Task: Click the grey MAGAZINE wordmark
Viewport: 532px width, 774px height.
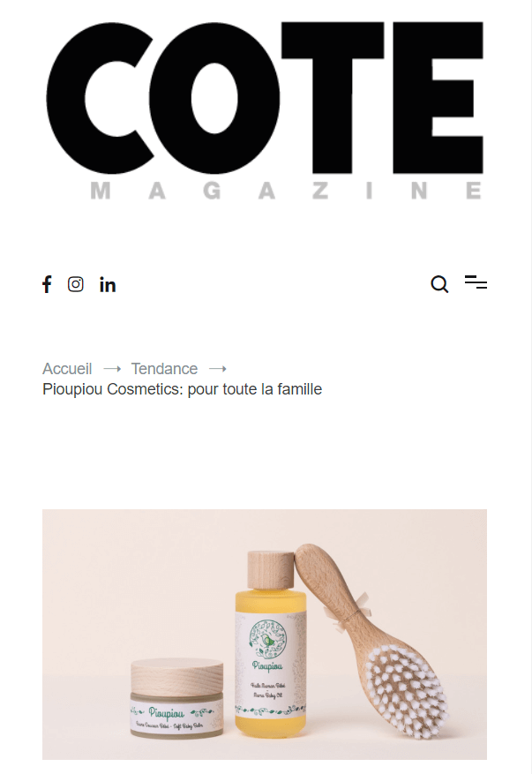Action: tap(286, 191)
